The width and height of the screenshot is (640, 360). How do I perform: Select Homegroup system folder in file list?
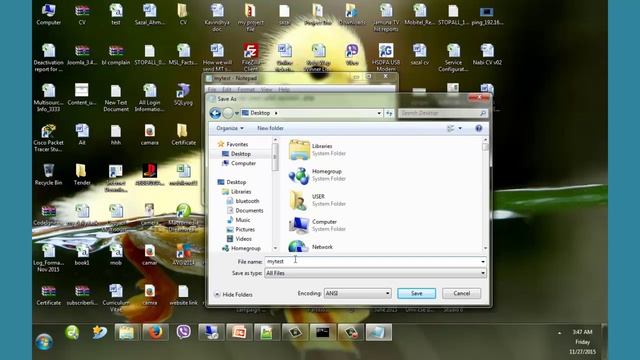point(317,175)
